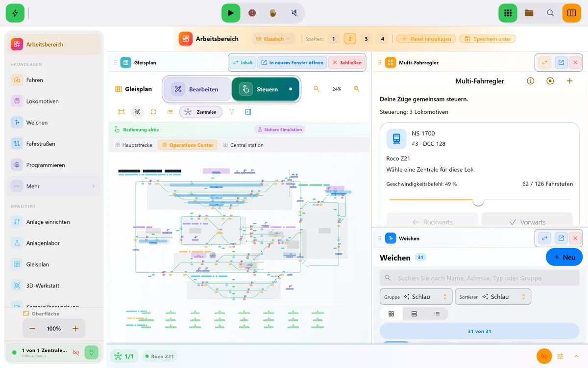Click the blue Neu button in Weichen

pos(564,257)
